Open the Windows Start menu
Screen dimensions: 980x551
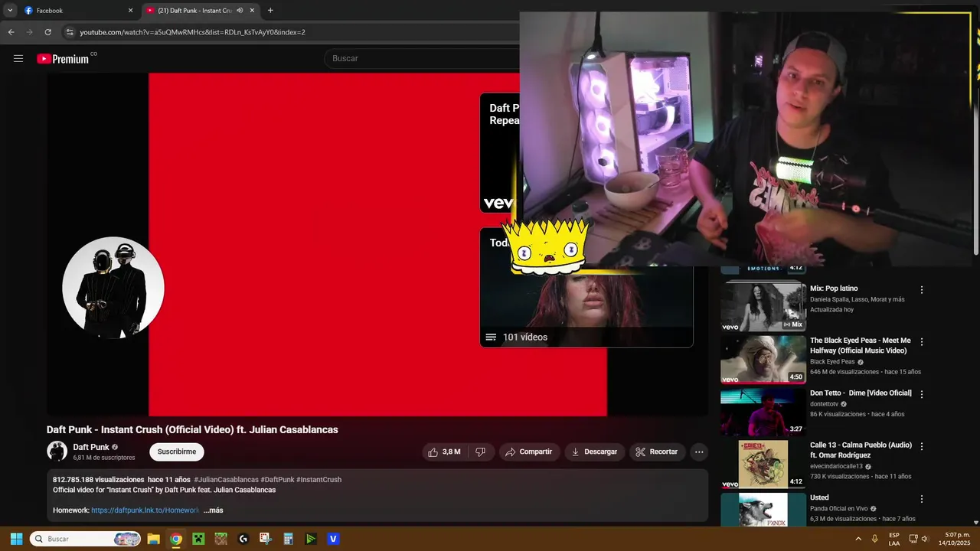16,539
